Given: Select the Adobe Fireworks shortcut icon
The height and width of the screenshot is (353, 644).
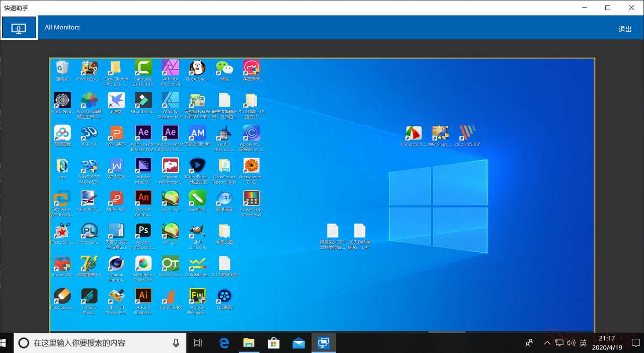Looking at the screenshot, I should (197, 296).
